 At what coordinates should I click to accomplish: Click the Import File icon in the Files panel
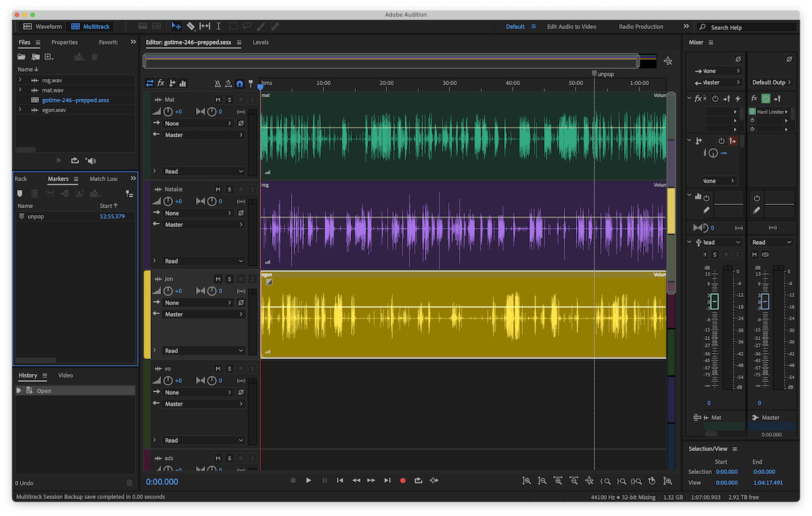tap(35, 57)
